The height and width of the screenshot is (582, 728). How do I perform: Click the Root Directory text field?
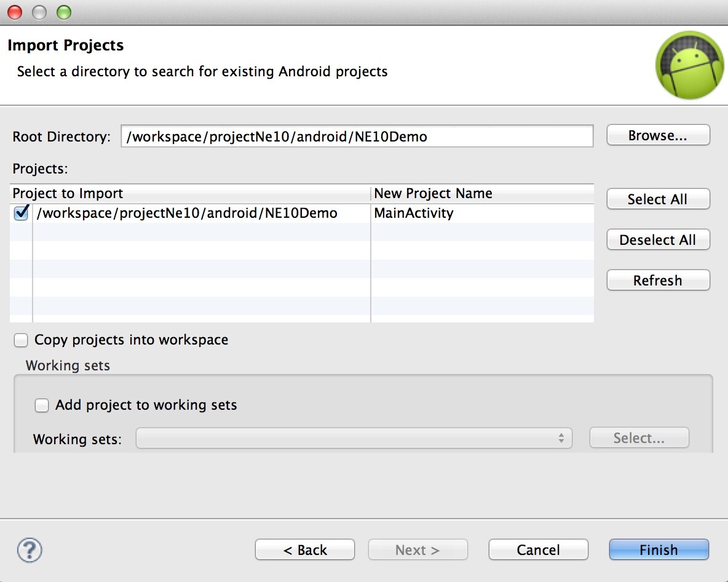tap(357, 136)
